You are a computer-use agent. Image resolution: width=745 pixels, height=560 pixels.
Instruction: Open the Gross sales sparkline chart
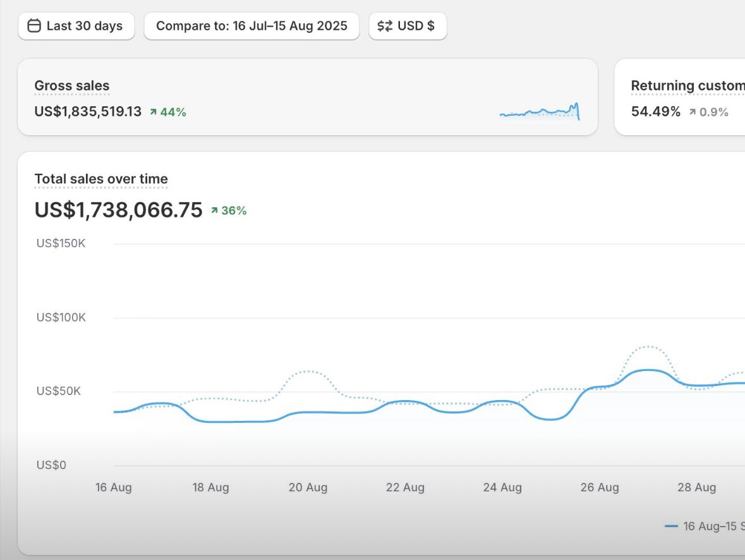click(540, 111)
